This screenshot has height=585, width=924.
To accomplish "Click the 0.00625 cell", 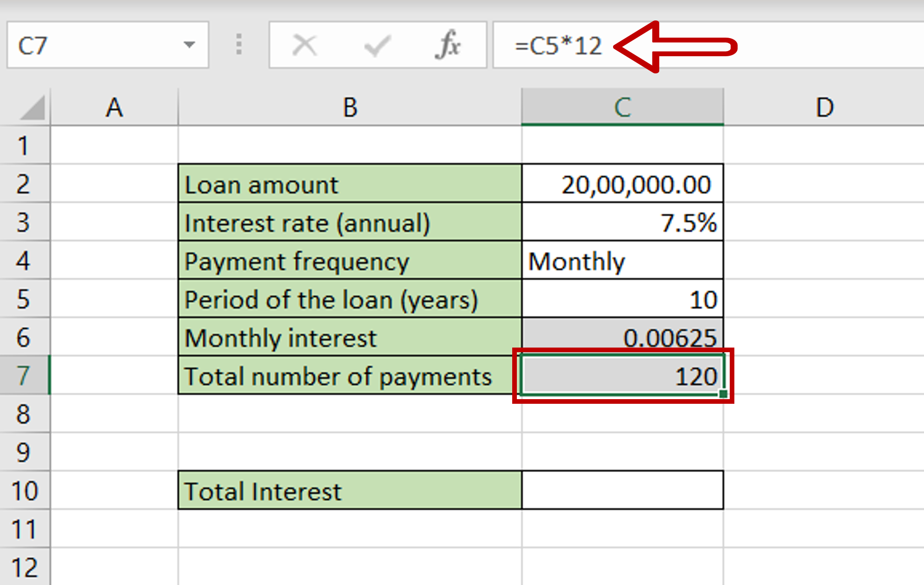I will tap(622, 337).
